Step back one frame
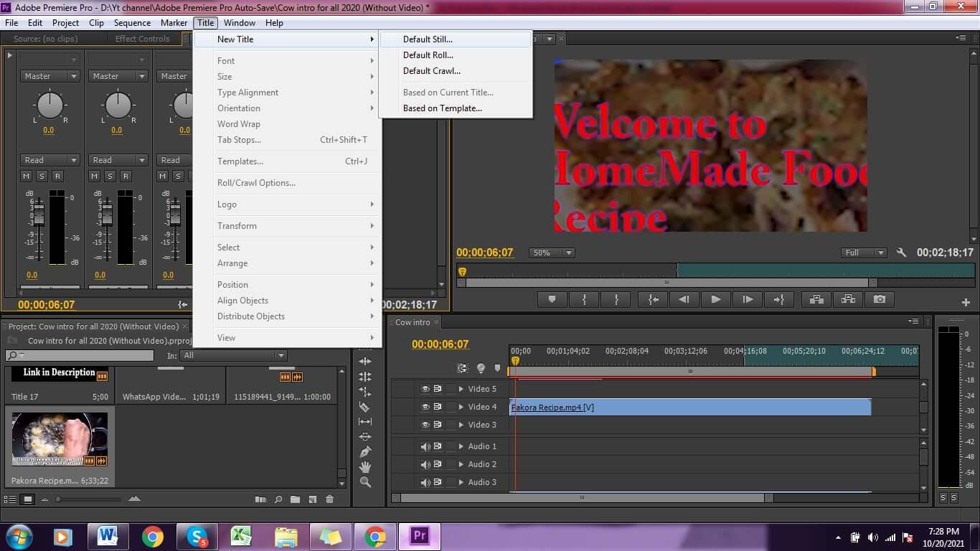Image resolution: width=980 pixels, height=551 pixels. [684, 300]
